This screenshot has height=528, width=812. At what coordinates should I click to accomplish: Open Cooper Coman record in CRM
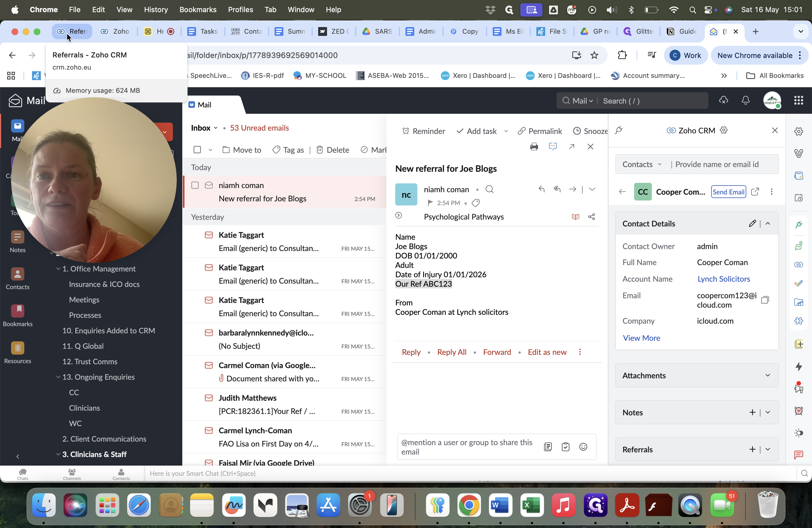point(755,192)
